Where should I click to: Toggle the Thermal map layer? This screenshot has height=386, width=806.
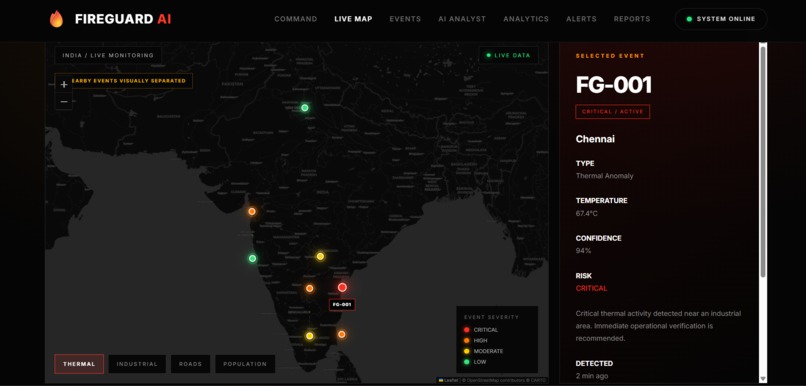coord(79,364)
